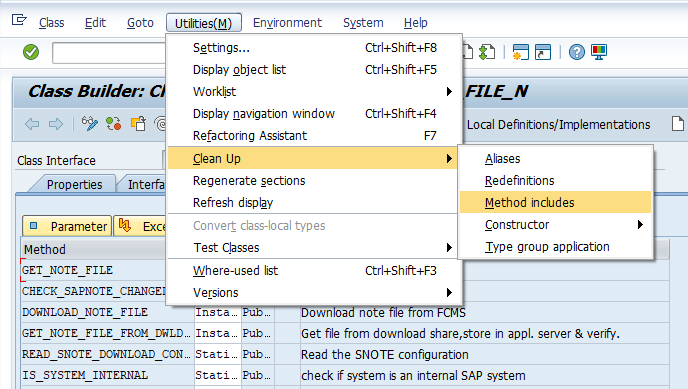Open the Edit menu
This screenshot has height=389, width=688.
click(x=95, y=23)
